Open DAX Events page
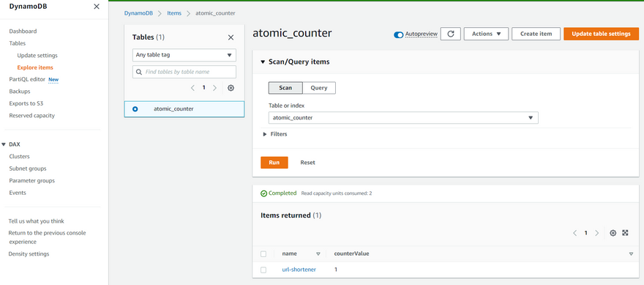Image resolution: width=644 pixels, height=285 pixels. click(18, 193)
